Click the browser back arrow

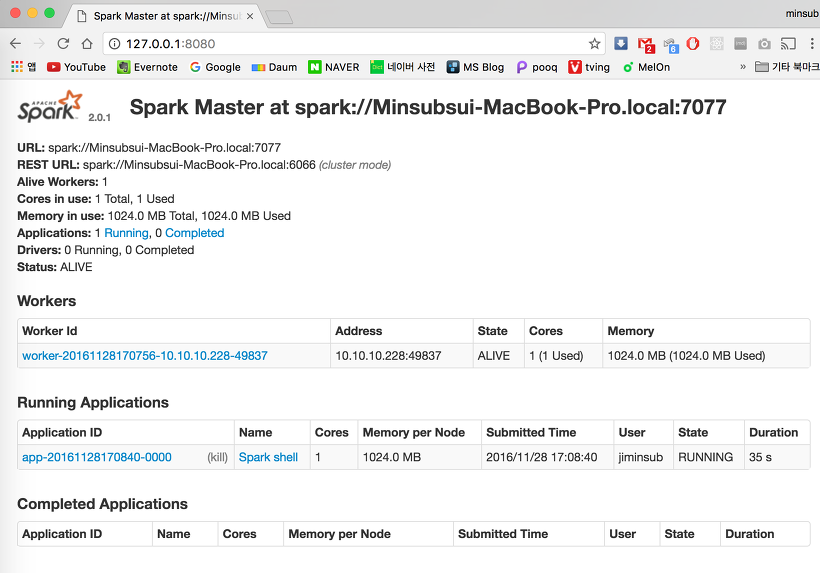click(x=16, y=44)
